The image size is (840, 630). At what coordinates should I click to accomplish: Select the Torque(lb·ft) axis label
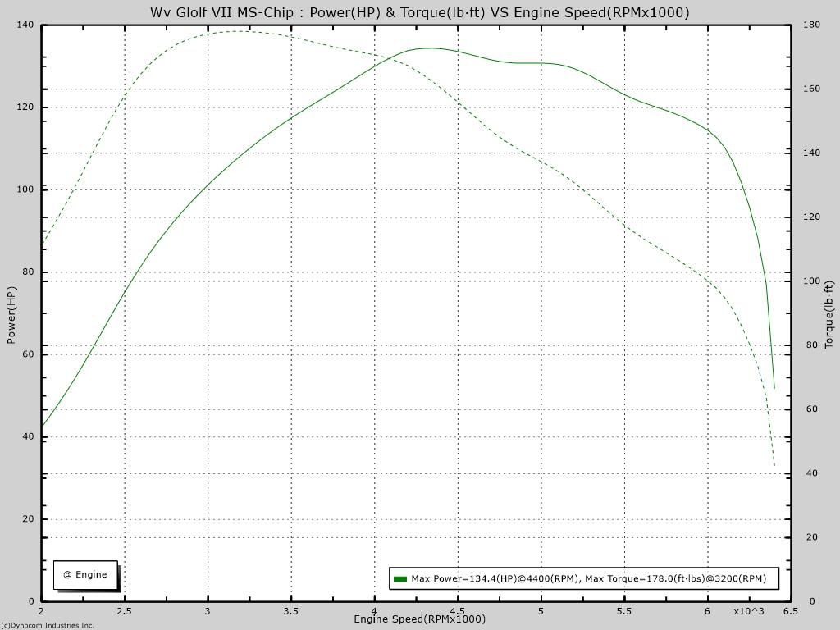click(829, 315)
